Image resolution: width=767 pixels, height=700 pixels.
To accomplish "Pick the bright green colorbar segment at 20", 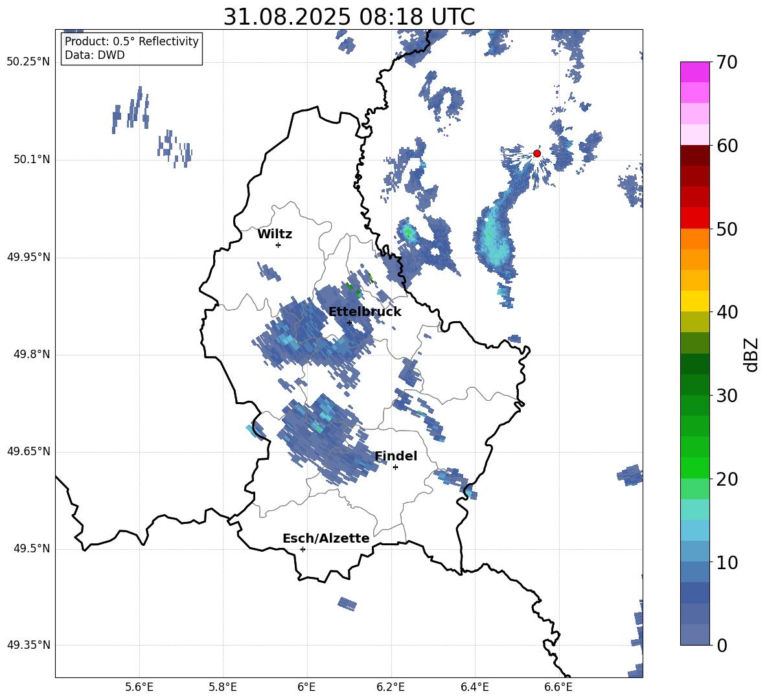I will 694,468.
